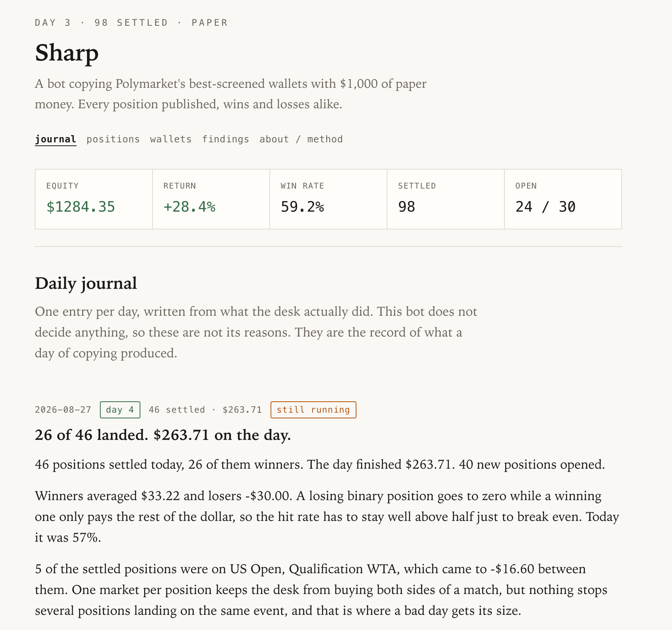Open the journal tab

[56, 139]
